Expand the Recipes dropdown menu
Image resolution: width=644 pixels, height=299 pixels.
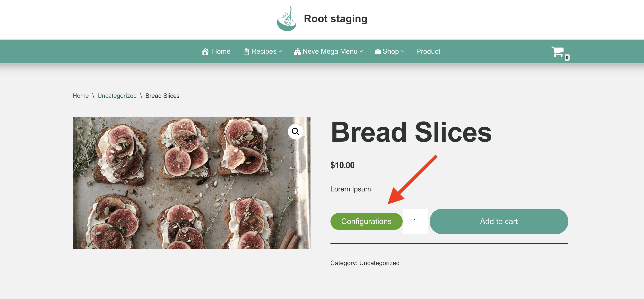[x=280, y=51]
